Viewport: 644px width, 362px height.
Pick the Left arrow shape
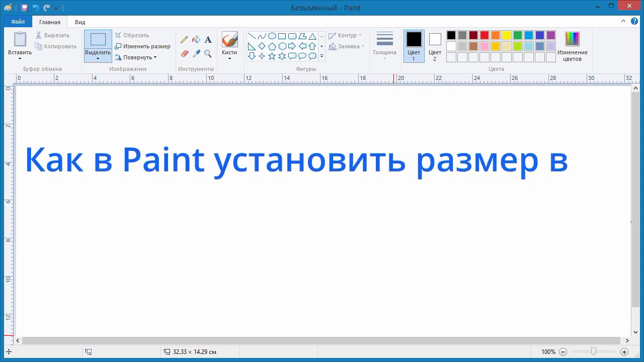coord(302,46)
